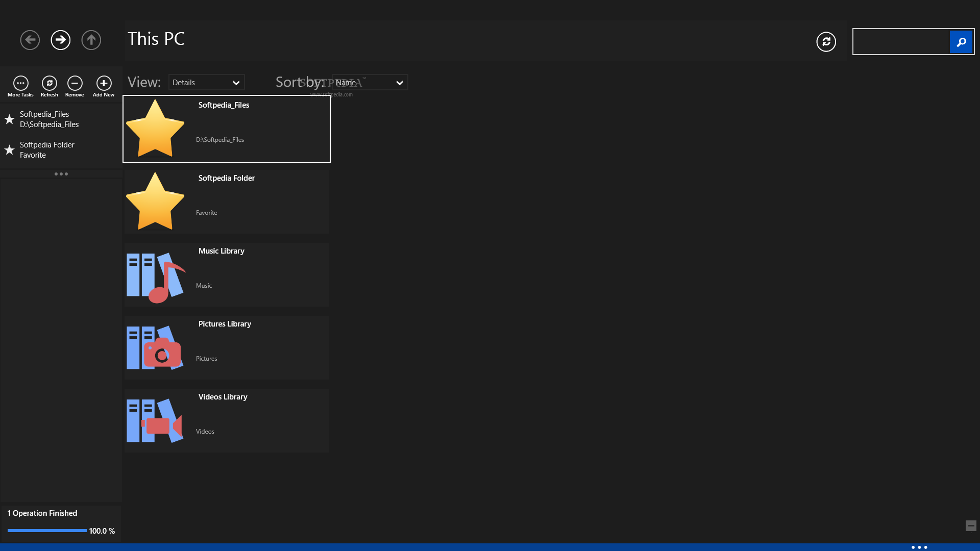Go up one folder level
Viewport: 980px width, 551px height.
coord(91,40)
